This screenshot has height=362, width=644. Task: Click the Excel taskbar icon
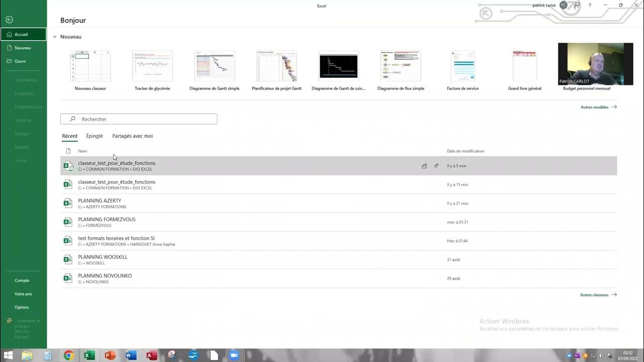click(89, 355)
